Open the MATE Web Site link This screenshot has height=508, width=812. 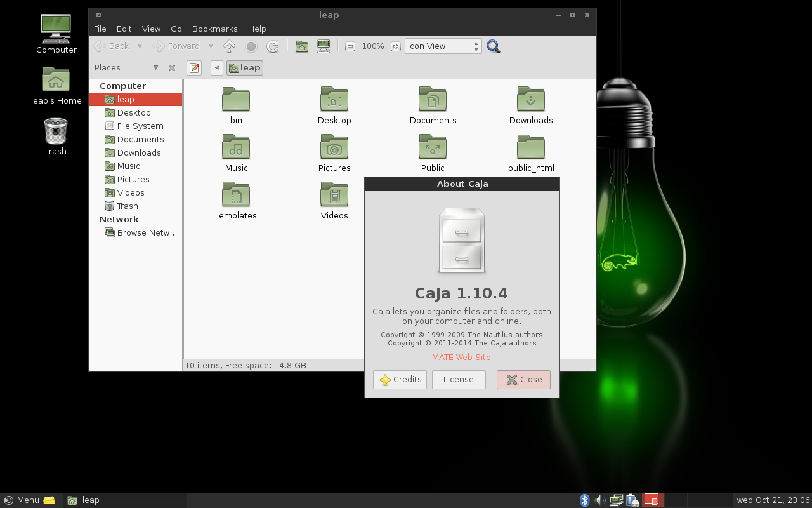pos(461,357)
